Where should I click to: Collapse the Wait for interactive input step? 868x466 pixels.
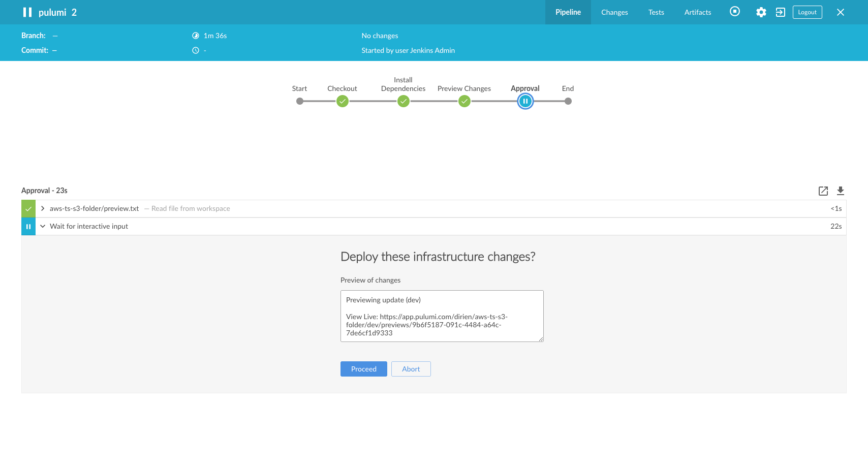tap(43, 226)
